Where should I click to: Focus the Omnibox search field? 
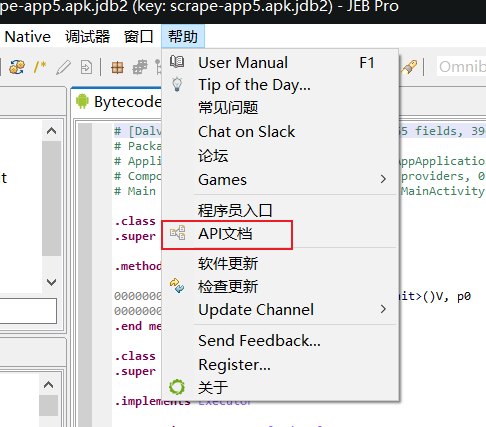pyautogui.click(x=461, y=67)
